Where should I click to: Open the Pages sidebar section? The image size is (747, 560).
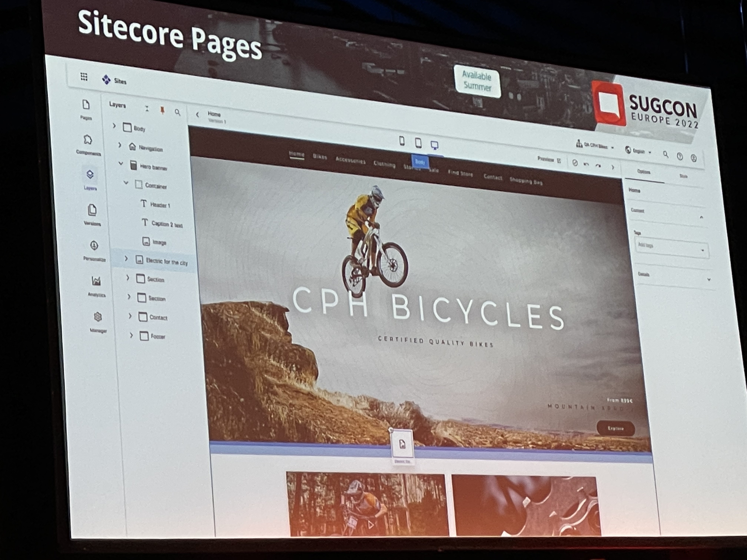(x=86, y=110)
